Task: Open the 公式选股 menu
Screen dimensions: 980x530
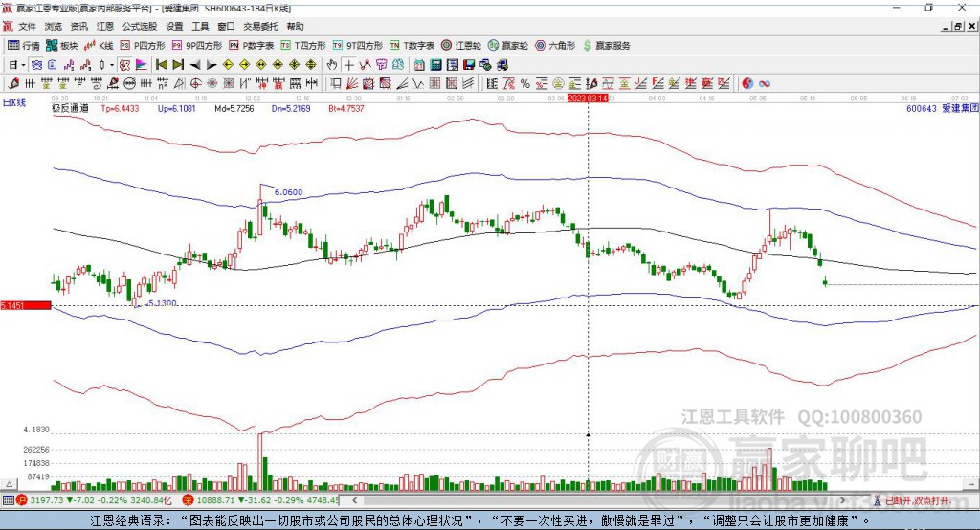Action: [x=140, y=26]
